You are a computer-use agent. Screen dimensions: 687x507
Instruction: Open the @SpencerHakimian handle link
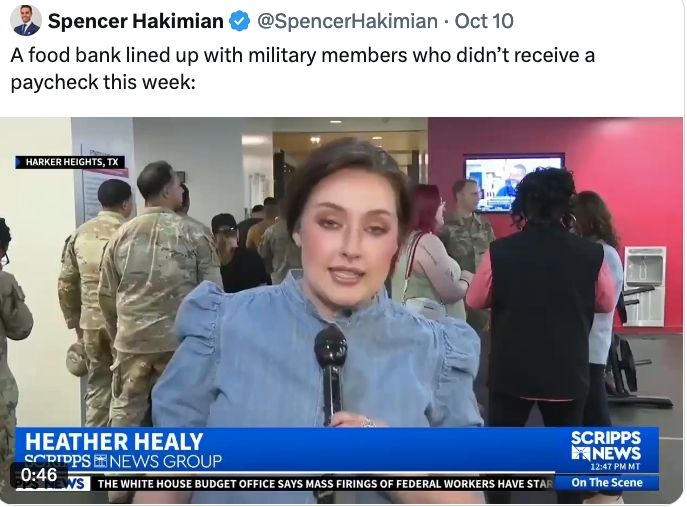(347, 21)
